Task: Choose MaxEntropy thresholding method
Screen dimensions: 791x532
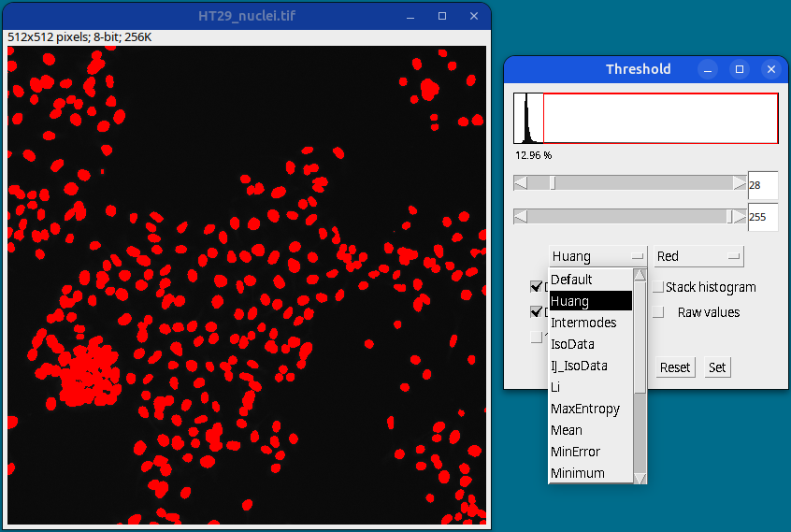Action: click(x=586, y=409)
